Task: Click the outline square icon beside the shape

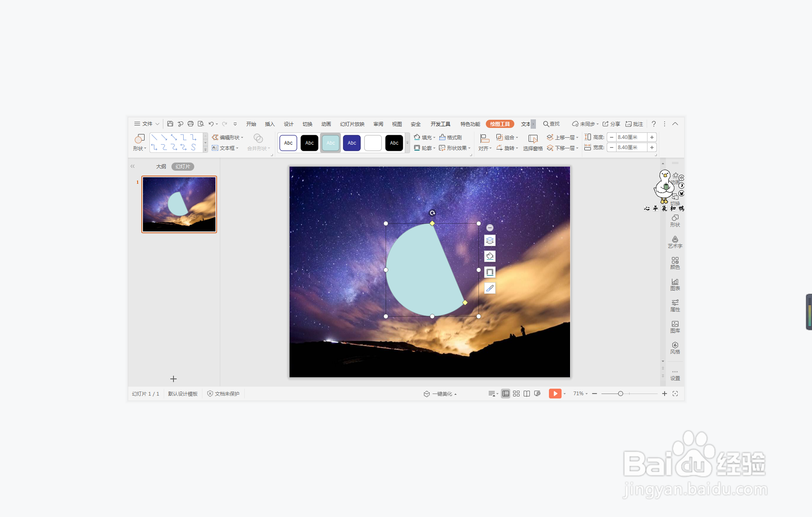Action: 490,272
